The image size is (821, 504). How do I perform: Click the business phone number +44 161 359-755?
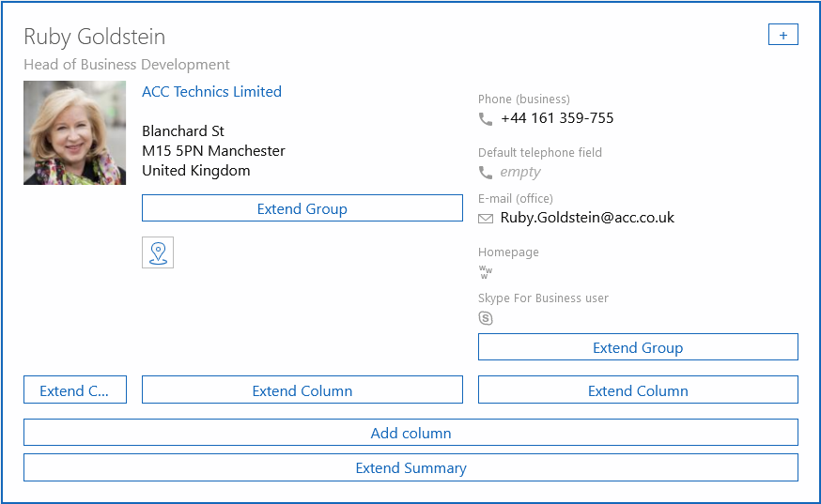coord(557,118)
